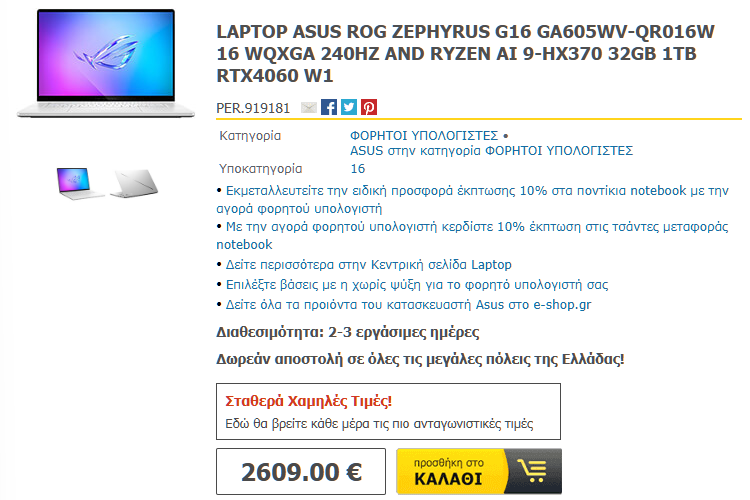Open ASUS στην κατηγορία ΦΟΡΗΤΟΙ ΥΠΟΛΟΓΙΣΤΕΣ link
This screenshot has height=500, width=750.
491,151
